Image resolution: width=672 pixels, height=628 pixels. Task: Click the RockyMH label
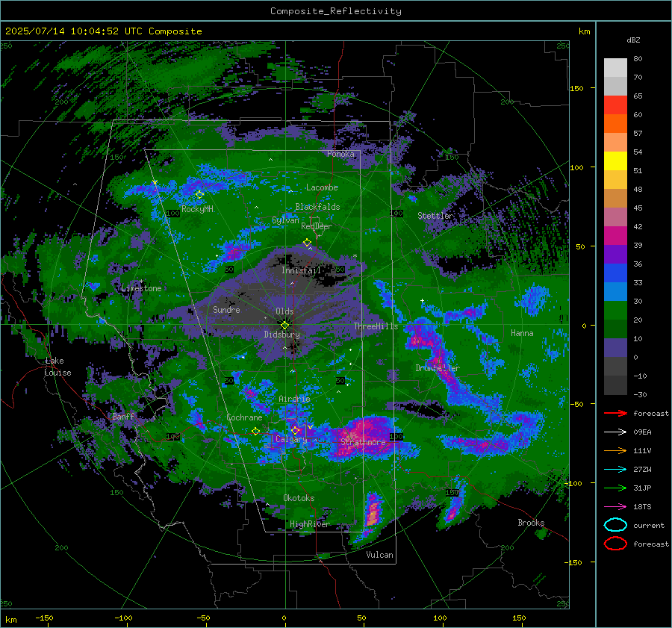[197, 209]
